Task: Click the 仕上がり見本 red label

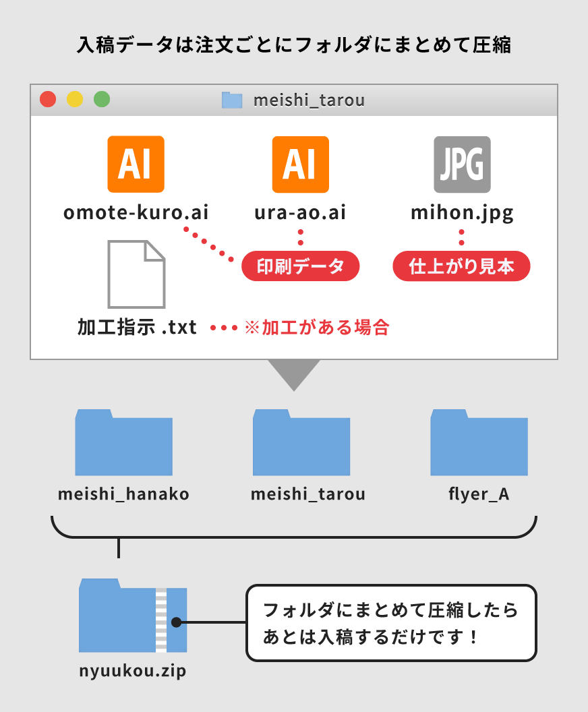Action: coord(461,267)
